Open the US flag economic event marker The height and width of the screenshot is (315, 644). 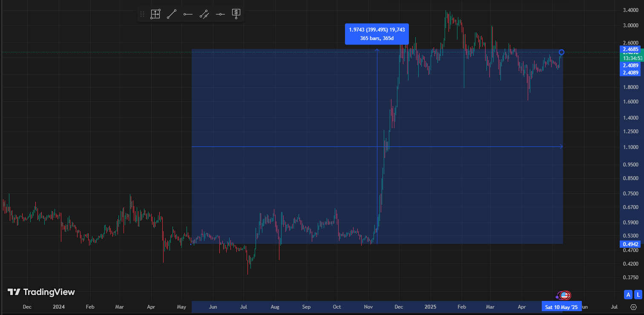click(565, 295)
